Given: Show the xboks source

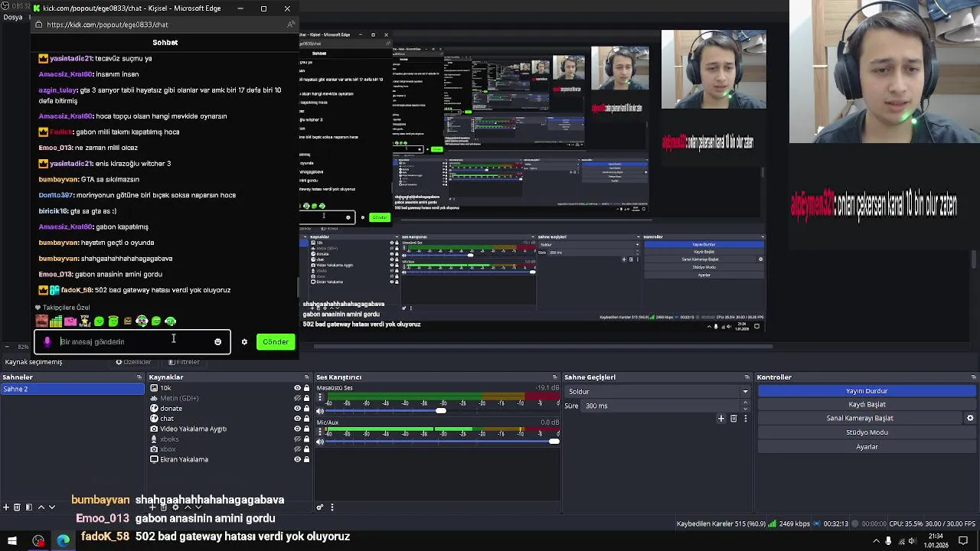Looking at the screenshot, I should tap(298, 439).
